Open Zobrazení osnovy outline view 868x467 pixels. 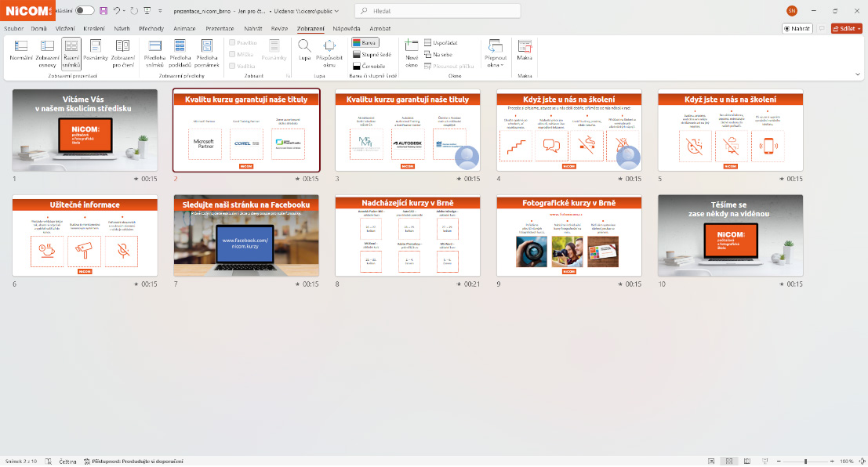[x=47, y=52]
